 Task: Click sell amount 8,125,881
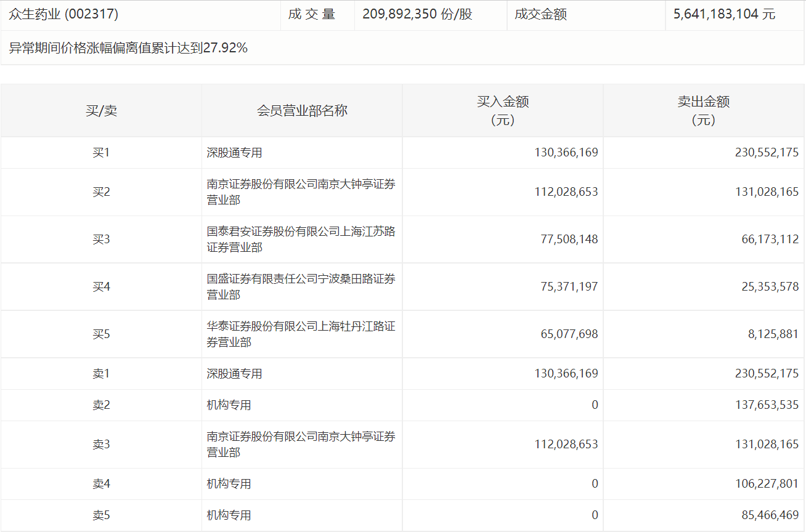[x=773, y=334]
